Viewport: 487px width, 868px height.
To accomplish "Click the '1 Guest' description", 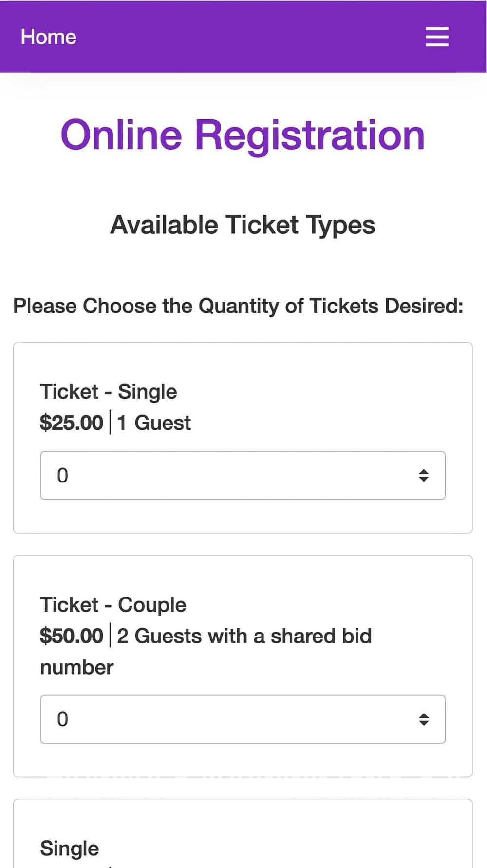I will point(154,423).
